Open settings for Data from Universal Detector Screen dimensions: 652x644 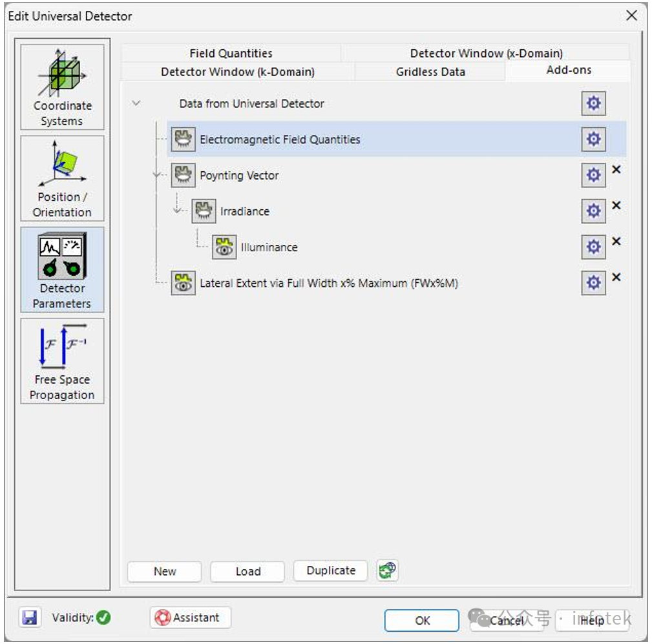(x=593, y=103)
